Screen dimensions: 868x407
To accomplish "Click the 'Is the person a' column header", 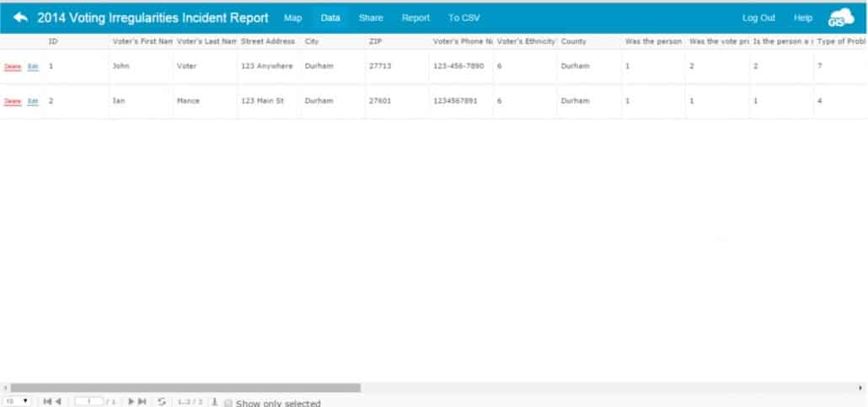I will pos(782,41).
